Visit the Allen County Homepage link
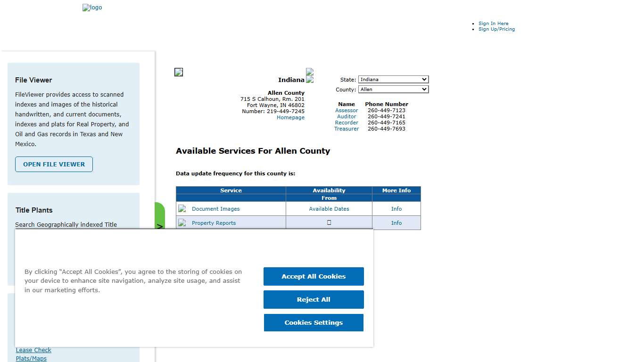Image resolution: width=644 pixels, height=362 pixels. (x=290, y=117)
